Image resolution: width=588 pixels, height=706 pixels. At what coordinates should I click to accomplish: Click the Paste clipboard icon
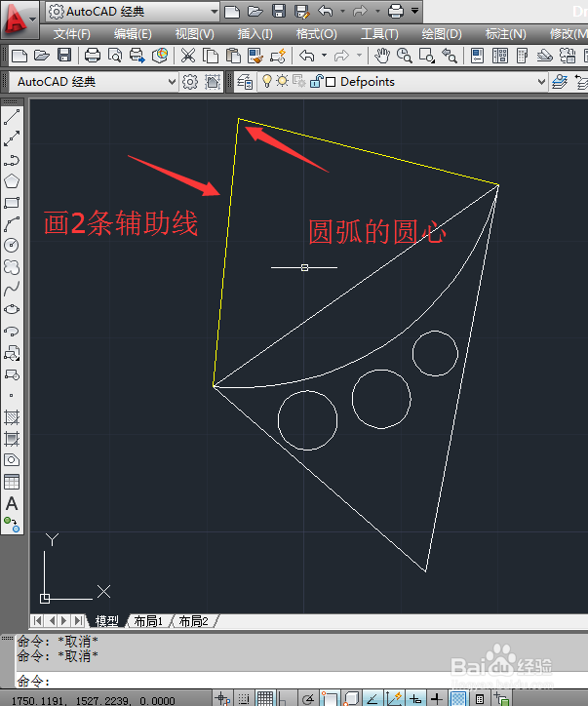click(233, 56)
